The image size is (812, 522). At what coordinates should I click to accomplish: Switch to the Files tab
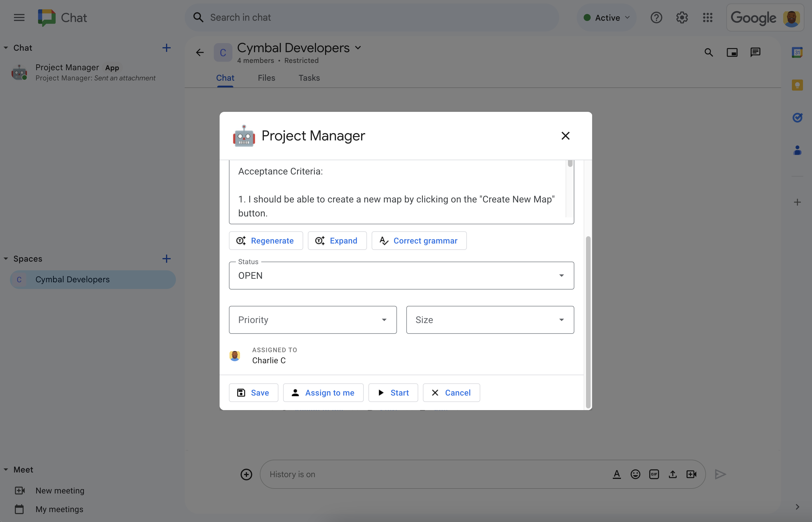pos(266,77)
